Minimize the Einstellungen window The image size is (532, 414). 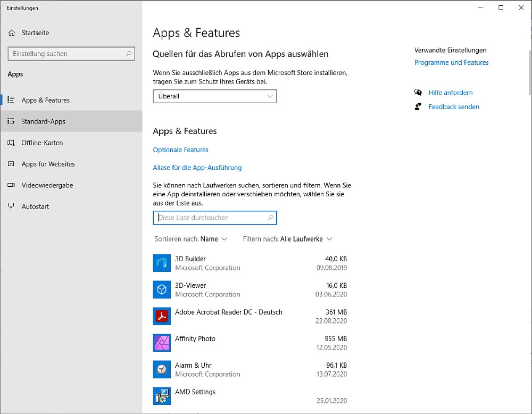click(x=480, y=8)
